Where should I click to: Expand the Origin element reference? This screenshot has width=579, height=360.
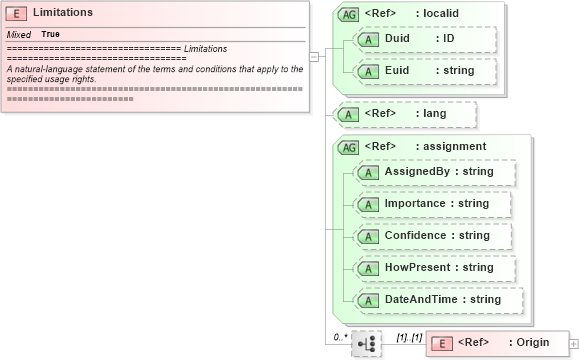[x=573, y=344]
